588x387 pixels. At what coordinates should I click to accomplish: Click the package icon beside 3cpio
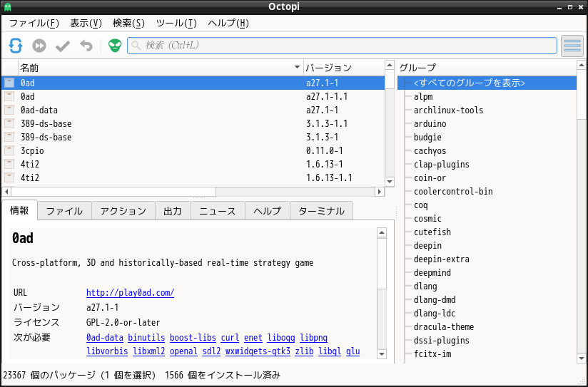click(9, 151)
